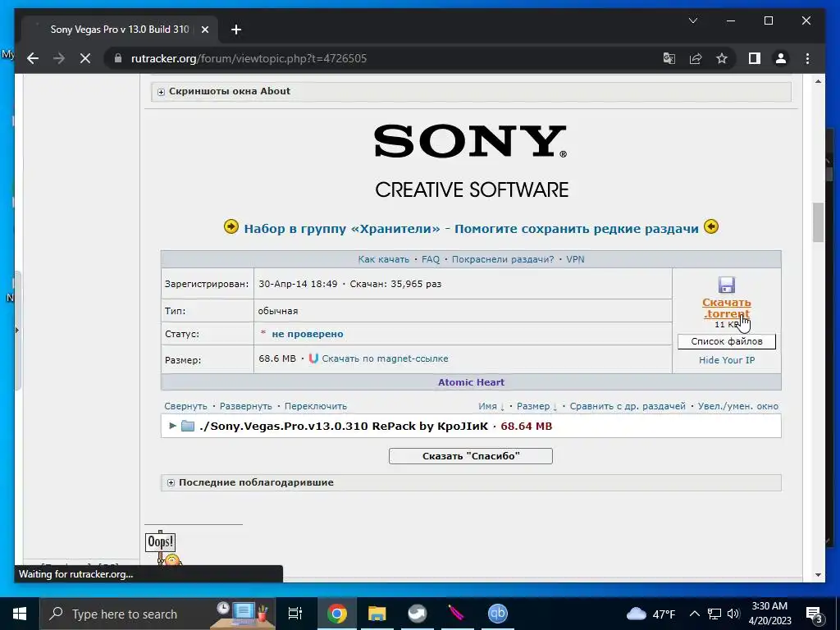Screen dimensions: 840x630
Task: Click 68.64 MB folder size text
Action: pyautogui.click(x=526, y=426)
